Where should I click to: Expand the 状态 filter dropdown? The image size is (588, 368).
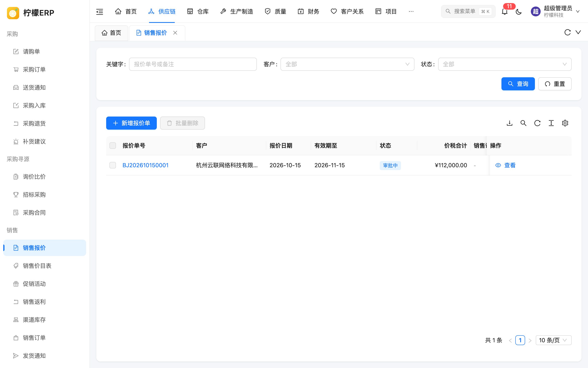(x=505, y=64)
